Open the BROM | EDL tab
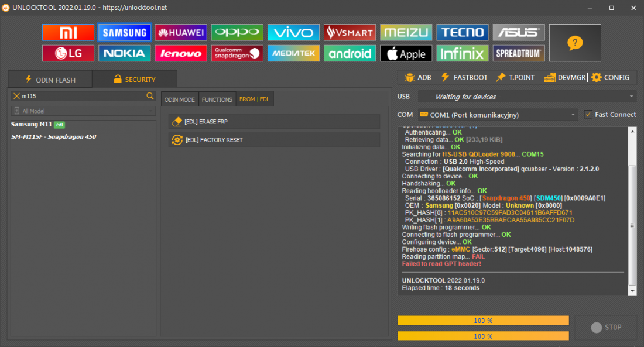Viewport: 644px width, 347px height. tap(255, 99)
